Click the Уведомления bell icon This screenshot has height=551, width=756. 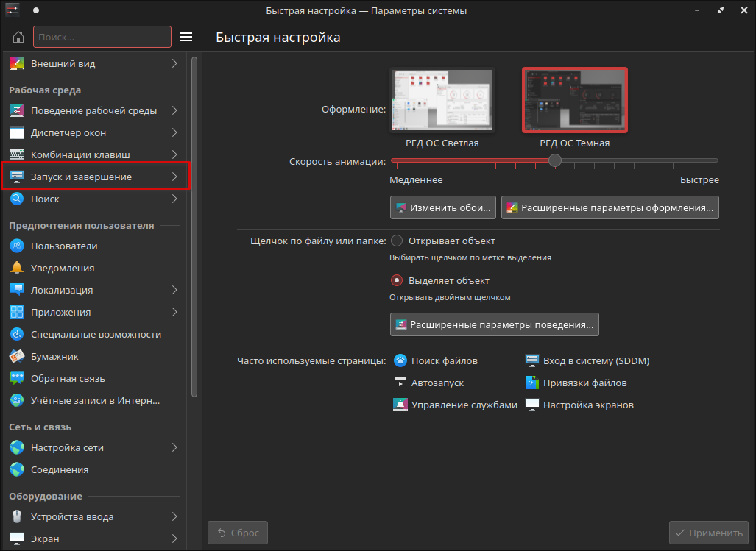(17, 269)
